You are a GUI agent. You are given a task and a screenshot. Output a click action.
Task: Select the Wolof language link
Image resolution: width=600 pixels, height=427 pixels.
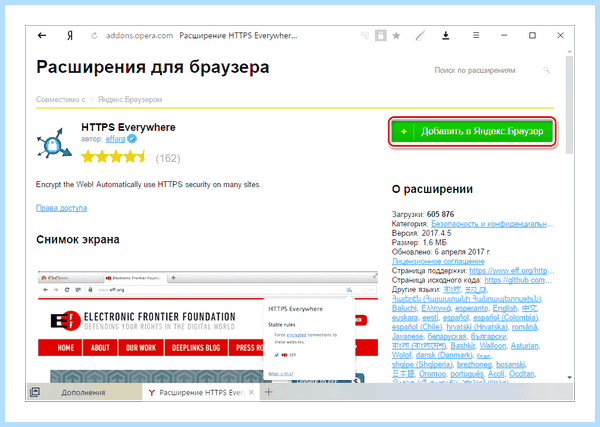coord(401,355)
